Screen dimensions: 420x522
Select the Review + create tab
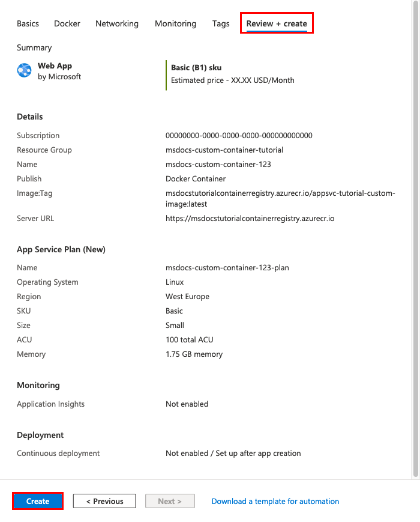(x=277, y=23)
